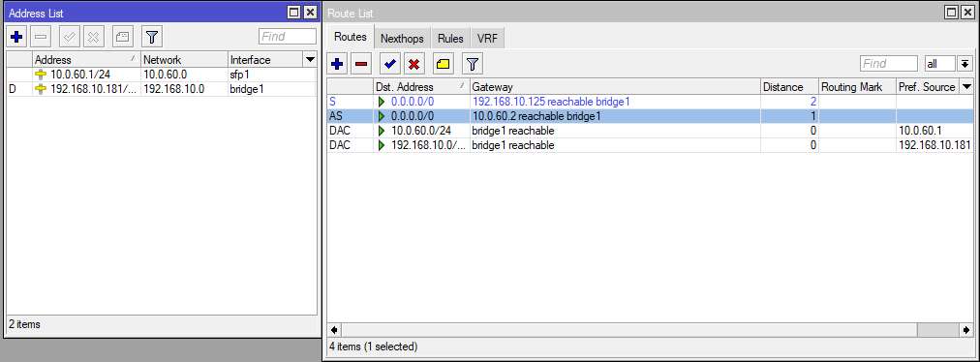The width and height of the screenshot is (980, 362).
Task: Focus the Find field in Route List
Action: coord(889,64)
